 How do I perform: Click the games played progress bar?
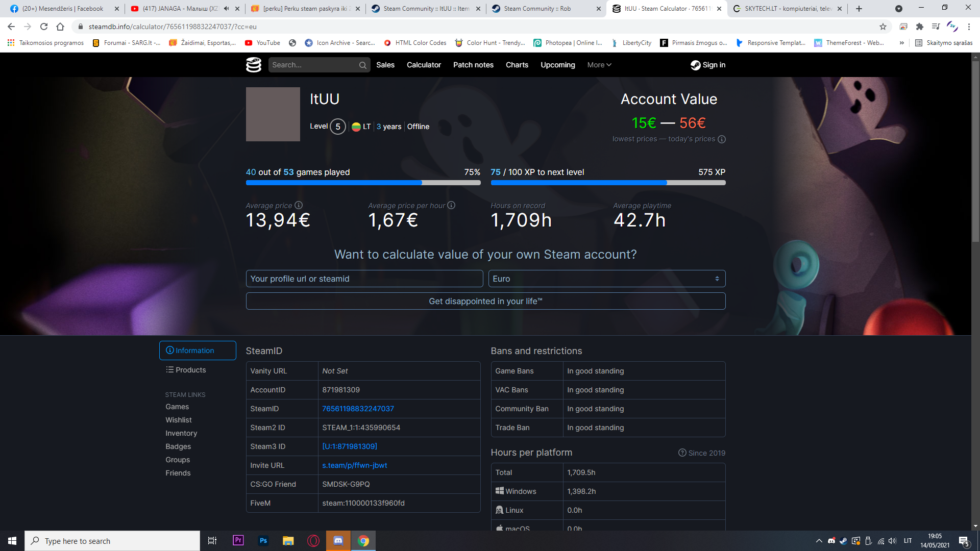coord(363,183)
